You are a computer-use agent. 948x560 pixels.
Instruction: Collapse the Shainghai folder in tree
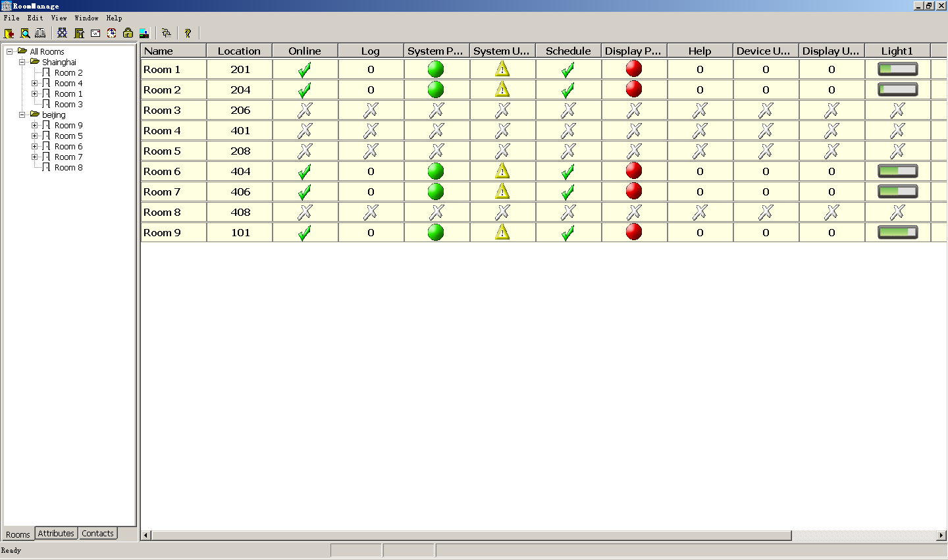22,62
